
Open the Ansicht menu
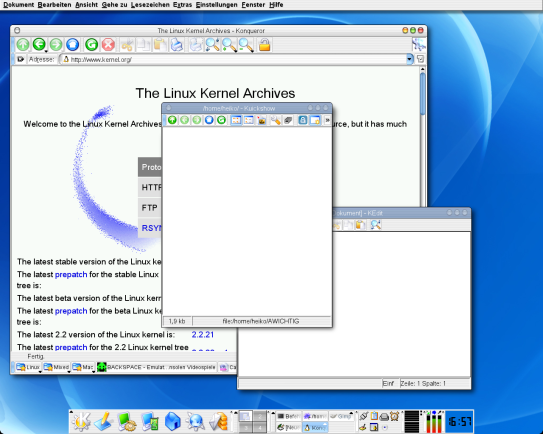pyautogui.click(x=87, y=5)
